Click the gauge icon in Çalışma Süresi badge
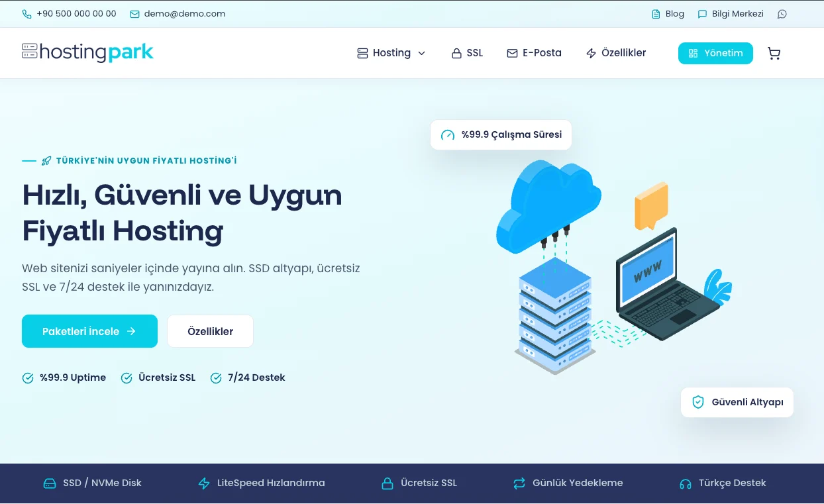This screenshot has height=504, width=824. 448,135
